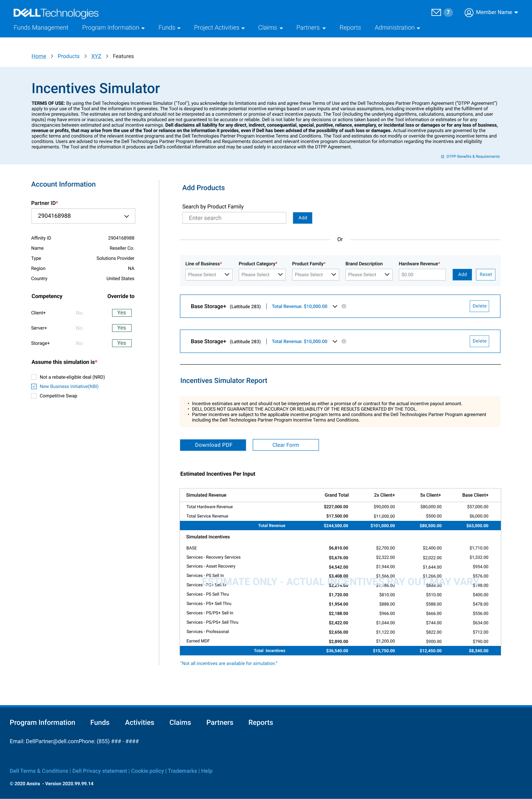
Task: Expand the first Base Storage+ product row
Action: 335,306
